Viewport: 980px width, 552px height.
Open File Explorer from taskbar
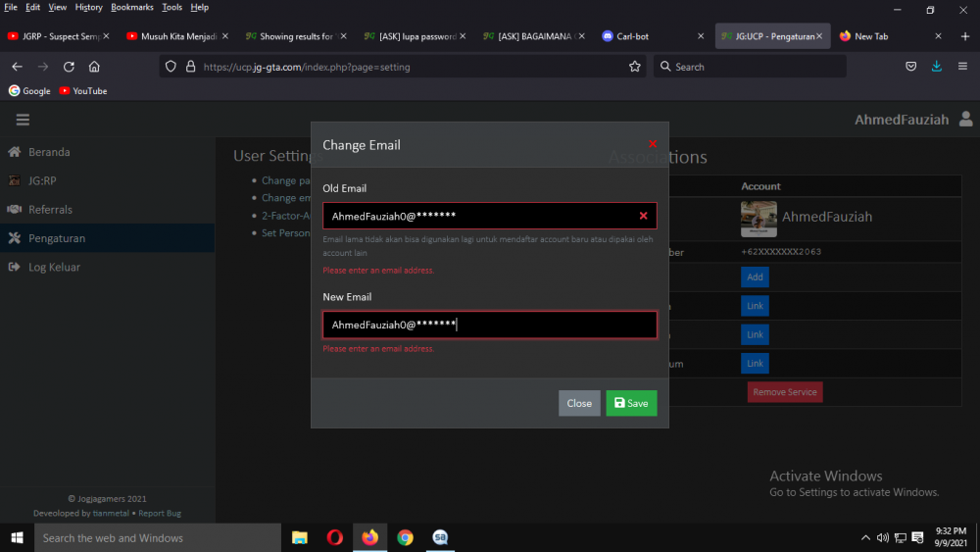pyautogui.click(x=300, y=537)
